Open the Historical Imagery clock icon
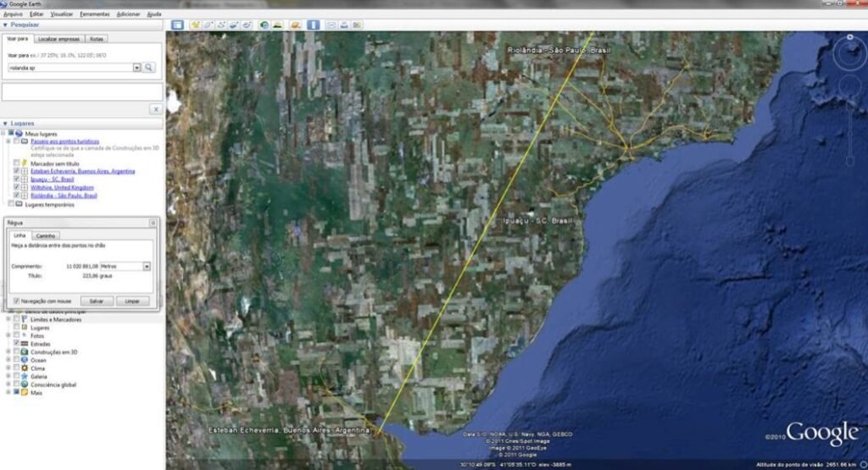Image resolution: width=868 pixels, height=470 pixels. 265,25
